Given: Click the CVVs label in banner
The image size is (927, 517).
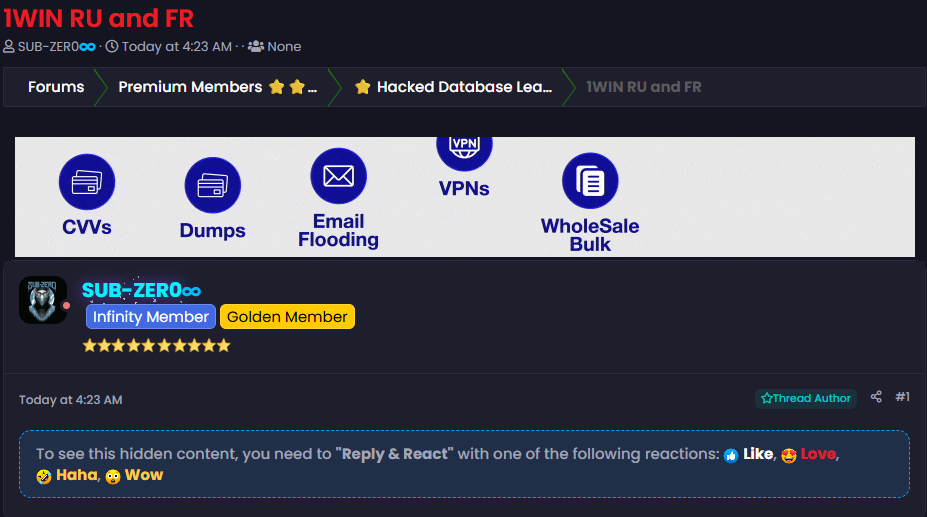Looking at the screenshot, I should [87, 227].
